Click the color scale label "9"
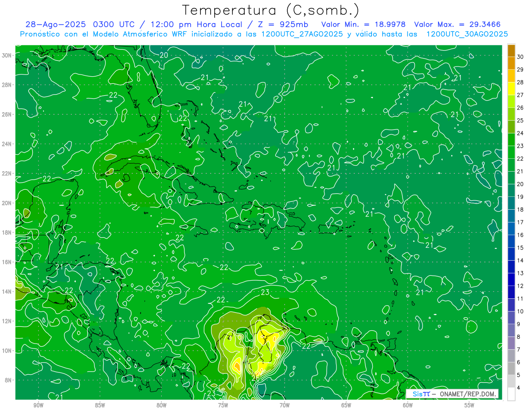The width and height of the screenshot is (532, 411). [519, 324]
